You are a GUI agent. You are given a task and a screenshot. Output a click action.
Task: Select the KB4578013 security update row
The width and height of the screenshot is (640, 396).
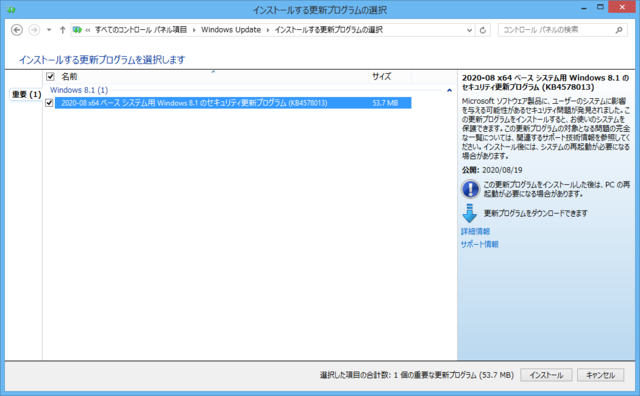click(233, 103)
